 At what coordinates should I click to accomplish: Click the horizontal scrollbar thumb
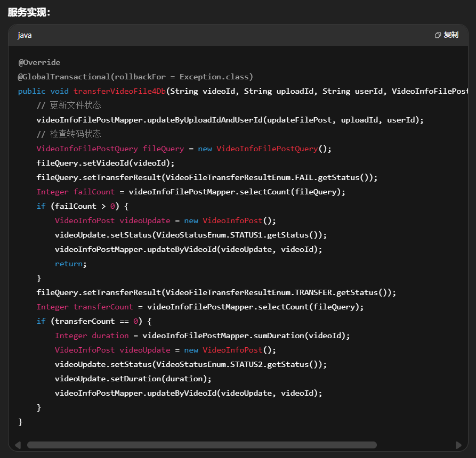201,445
